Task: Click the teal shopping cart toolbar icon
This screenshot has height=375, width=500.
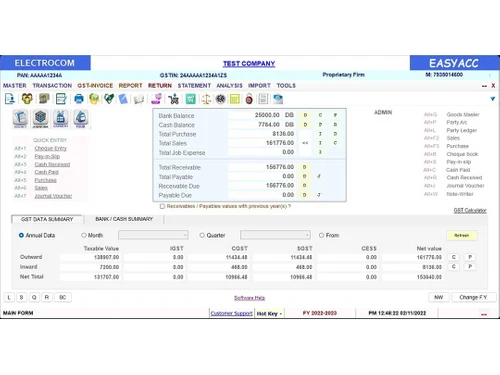Action: click(190, 99)
